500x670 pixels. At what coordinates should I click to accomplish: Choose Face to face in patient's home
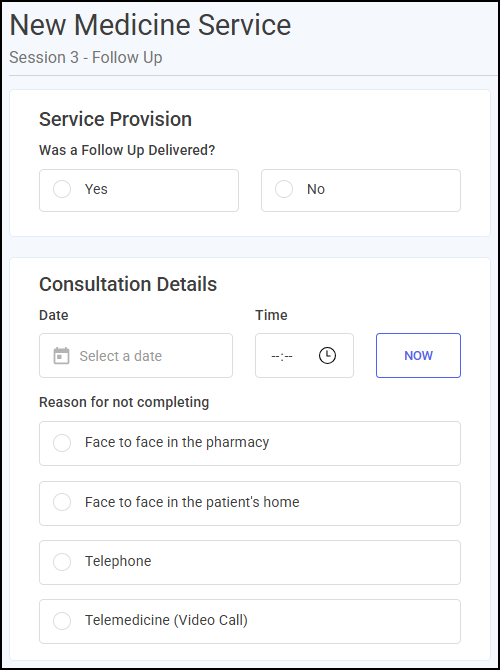tap(250, 503)
